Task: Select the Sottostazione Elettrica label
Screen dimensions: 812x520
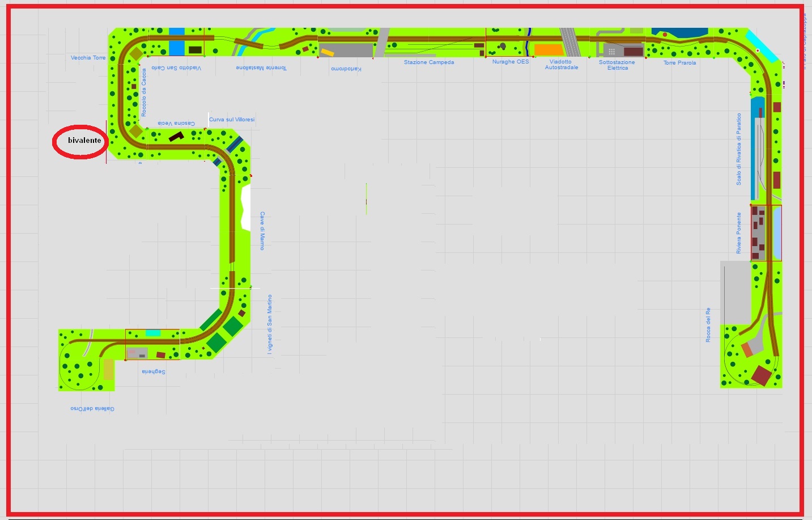Action: click(x=617, y=65)
